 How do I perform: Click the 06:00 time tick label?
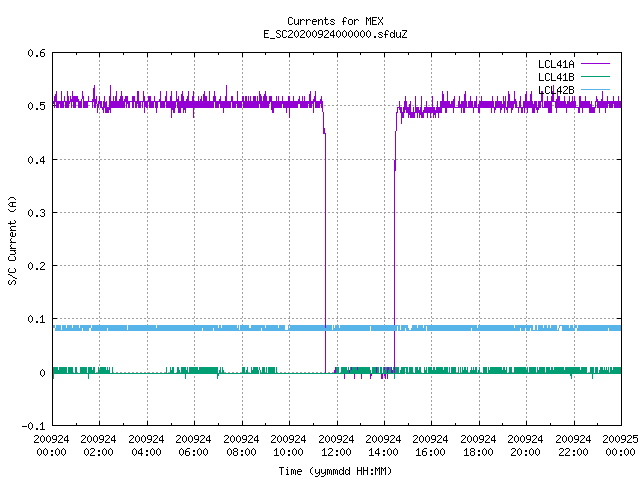click(193, 452)
